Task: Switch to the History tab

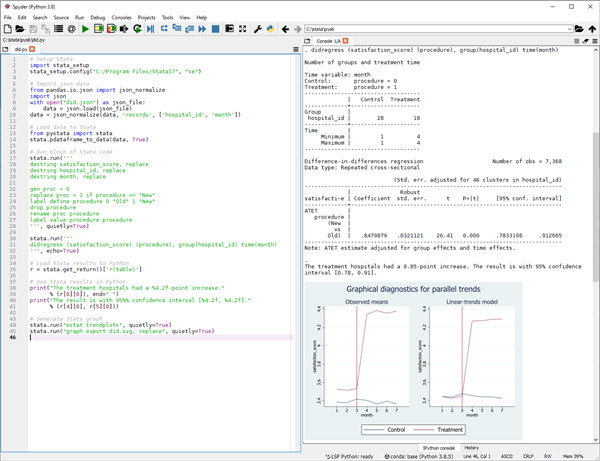Action: pyautogui.click(x=471, y=447)
